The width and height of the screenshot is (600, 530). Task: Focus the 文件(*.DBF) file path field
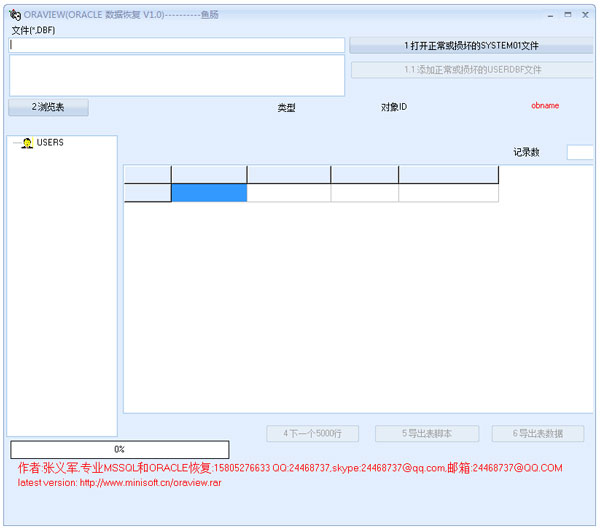tap(177, 45)
